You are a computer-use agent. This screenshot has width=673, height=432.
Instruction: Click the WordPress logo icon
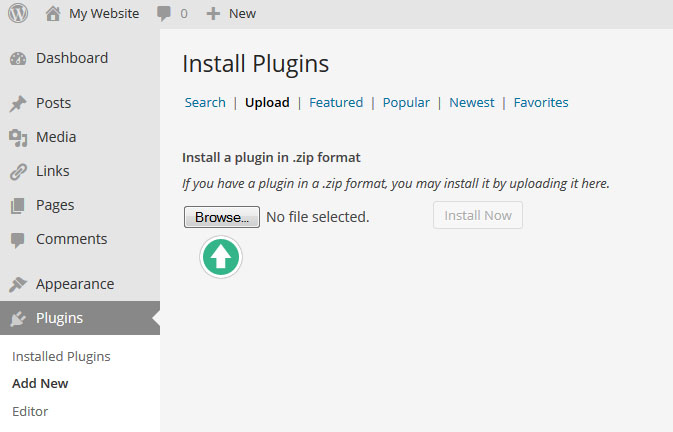tap(18, 13)
